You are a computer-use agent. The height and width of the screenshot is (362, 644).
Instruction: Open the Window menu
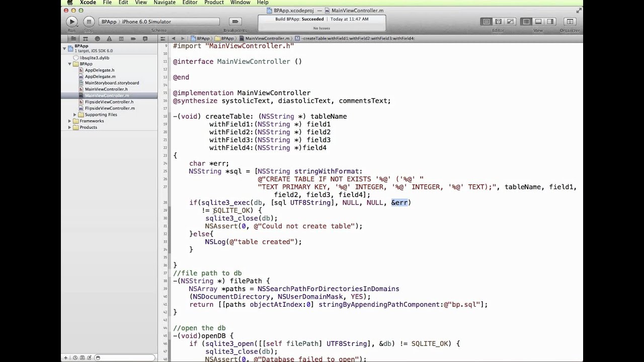click(240, 3)
